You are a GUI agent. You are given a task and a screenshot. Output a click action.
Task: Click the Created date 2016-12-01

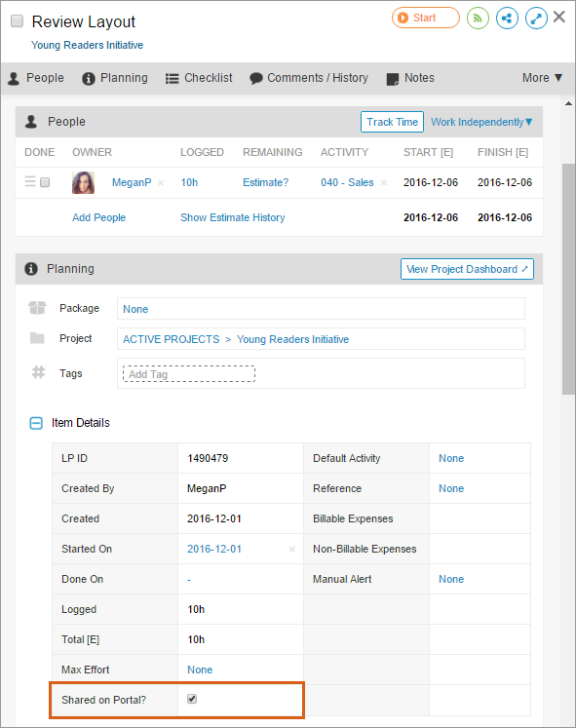click(x=214, y=518)
